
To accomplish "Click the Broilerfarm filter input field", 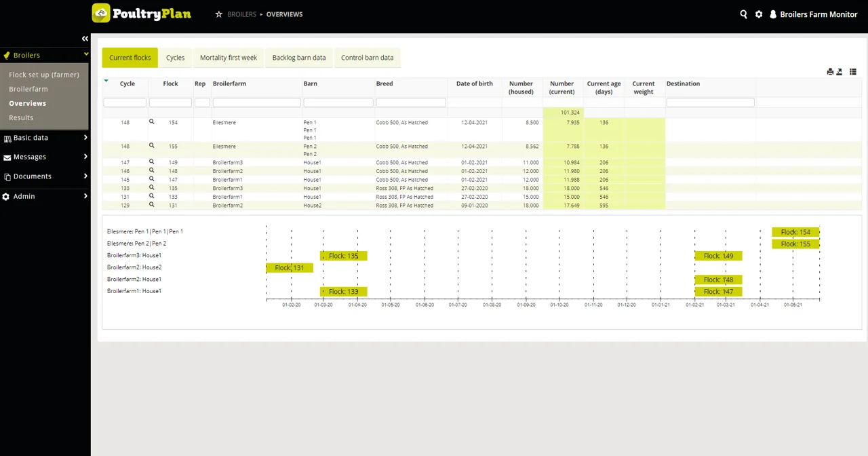I will click(256, 102).
